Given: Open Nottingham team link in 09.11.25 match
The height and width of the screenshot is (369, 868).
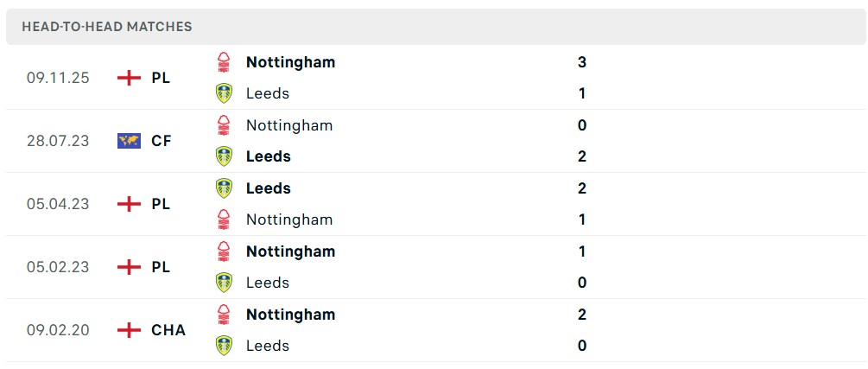Looking at the screenshot, I should [290, 62].
